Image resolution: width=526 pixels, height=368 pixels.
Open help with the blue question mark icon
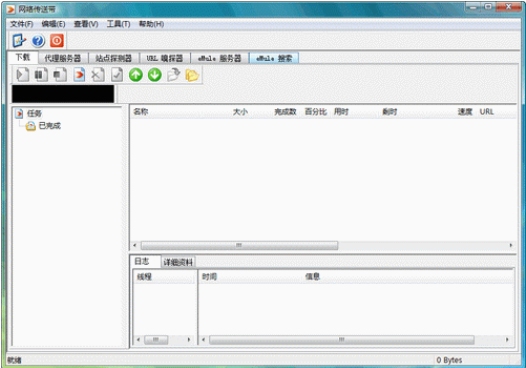click(38, 41)
